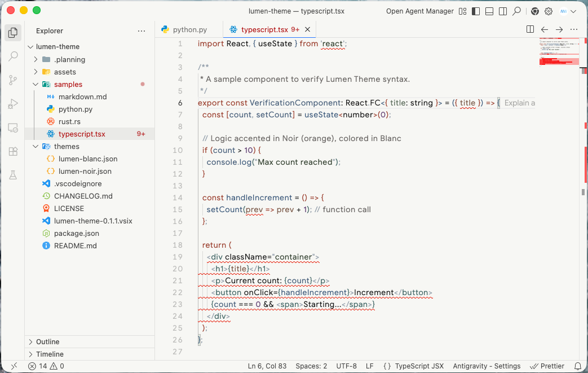Open the LICENSE file
This screenshot has width=588, height=373.
point(90,208)
